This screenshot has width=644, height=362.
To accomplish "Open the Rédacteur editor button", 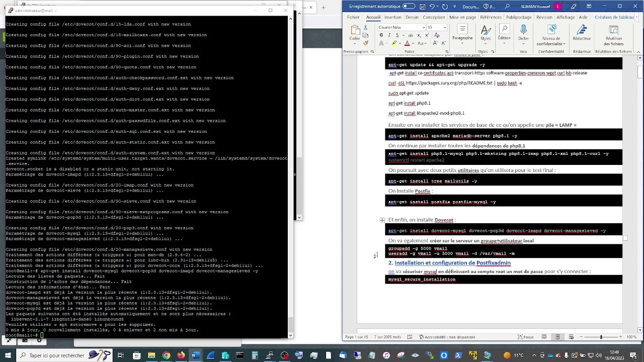I will coord(582,33).
